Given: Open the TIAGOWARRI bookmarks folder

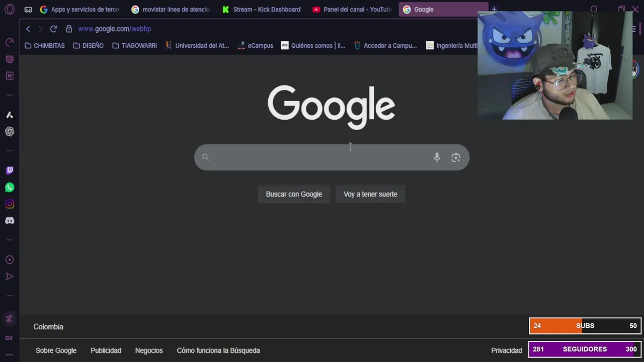Looking at the screenshot, I should click(134, 45).
